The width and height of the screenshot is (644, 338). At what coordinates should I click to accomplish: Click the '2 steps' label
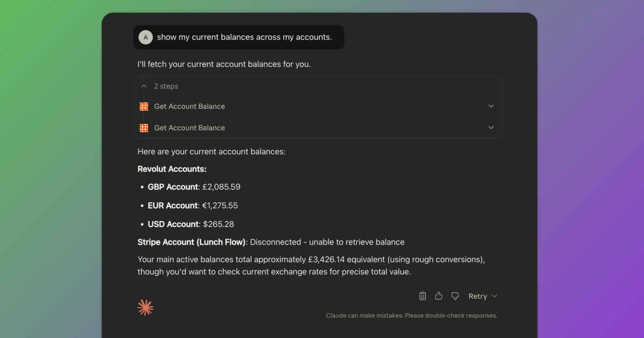(166, 86)
